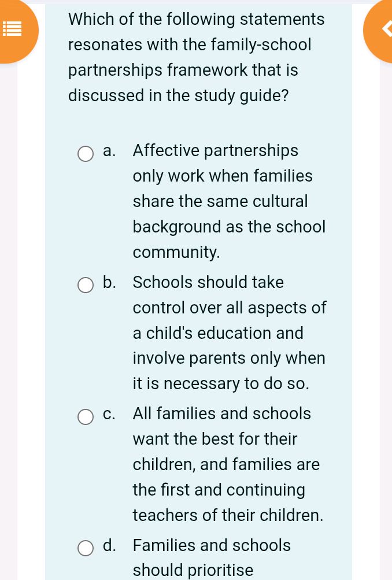Click the "Affective partnerships" answer text
392x580 pixels.
[x=215, y=151]
